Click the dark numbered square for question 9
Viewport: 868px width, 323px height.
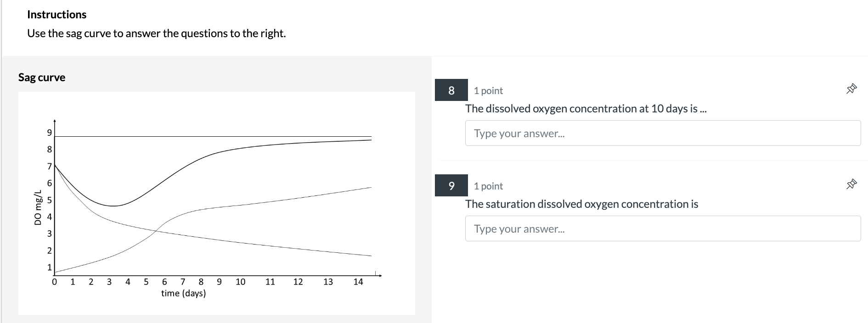tap(451, 186)
